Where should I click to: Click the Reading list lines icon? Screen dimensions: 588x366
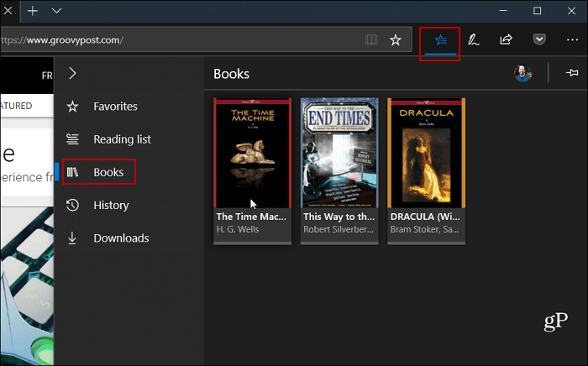point(72,139)
